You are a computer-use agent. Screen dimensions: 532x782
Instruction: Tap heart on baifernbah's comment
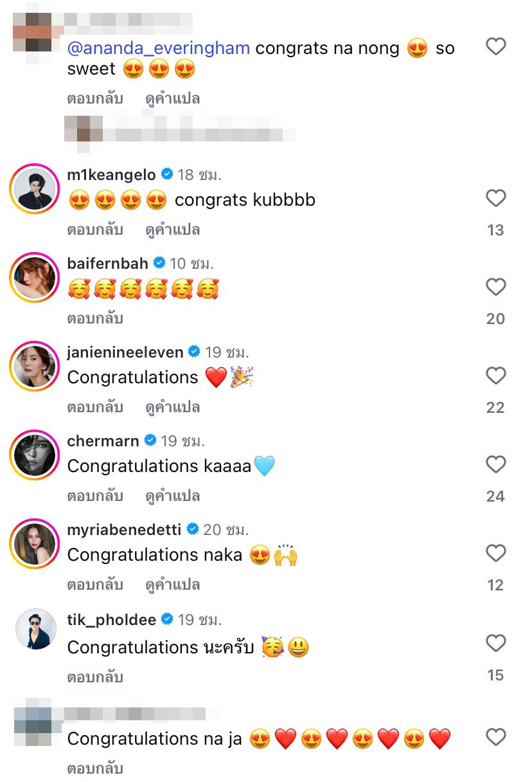click(x=495, y=287)
